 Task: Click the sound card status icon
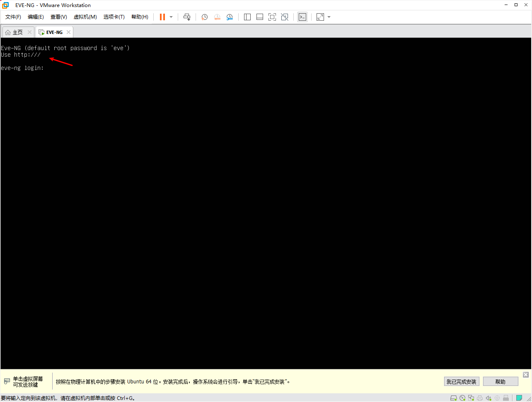(488, 398)
